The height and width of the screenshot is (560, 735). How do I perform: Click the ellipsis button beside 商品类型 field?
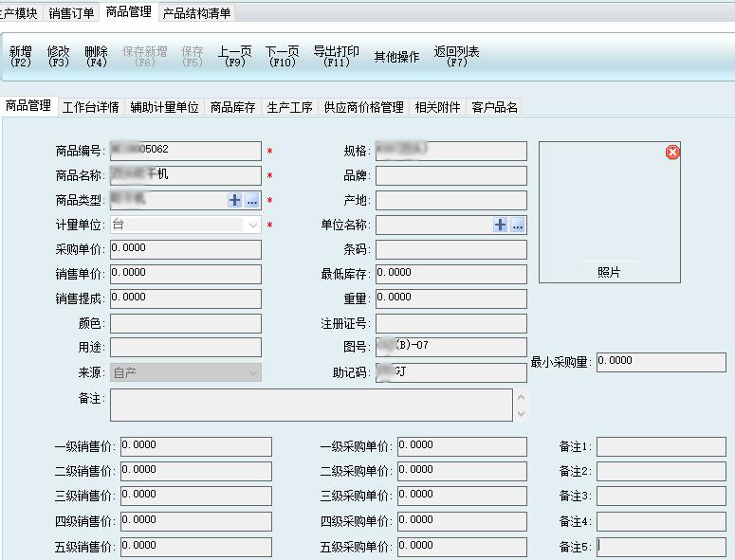point(251,201)
